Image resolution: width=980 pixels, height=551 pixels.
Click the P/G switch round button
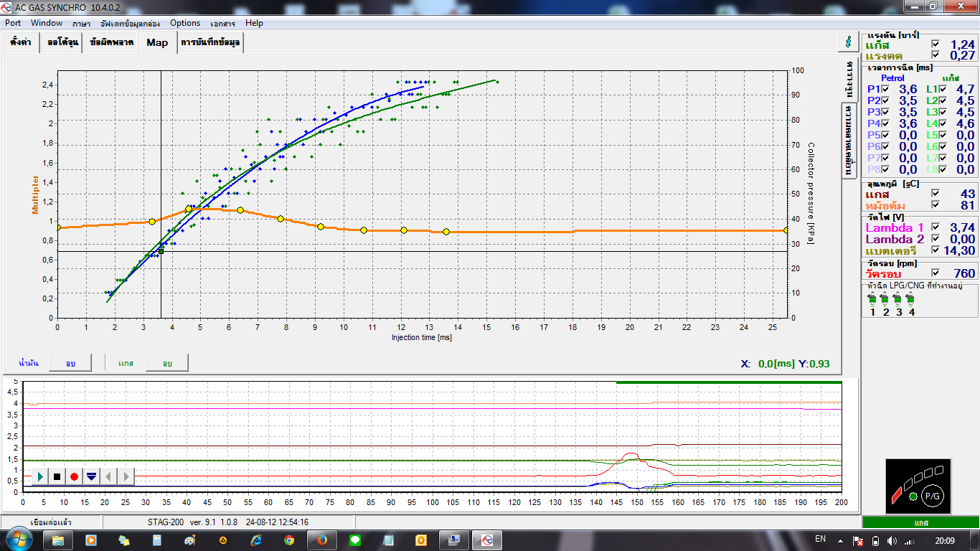(933, 495)
